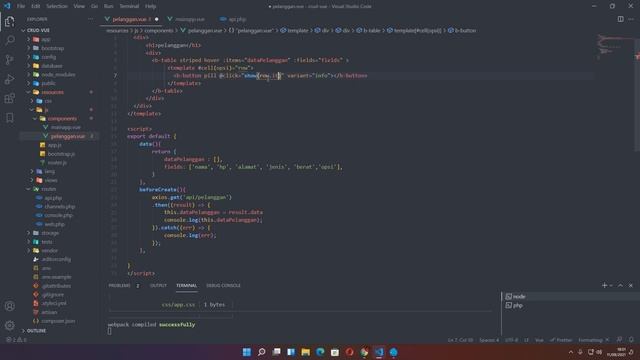Open the notifications bell in status bar

631,340
